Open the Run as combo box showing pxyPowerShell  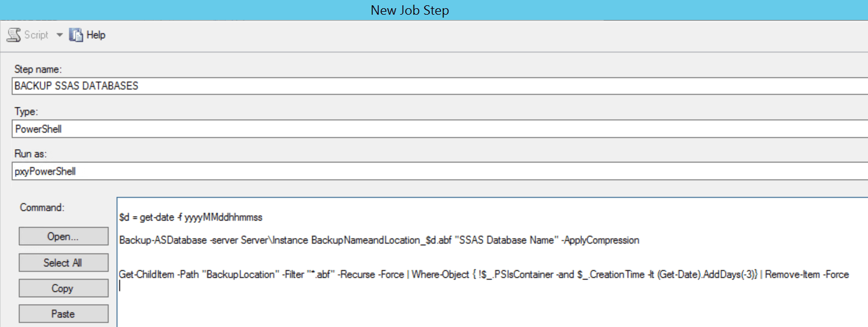coord(440,171)
